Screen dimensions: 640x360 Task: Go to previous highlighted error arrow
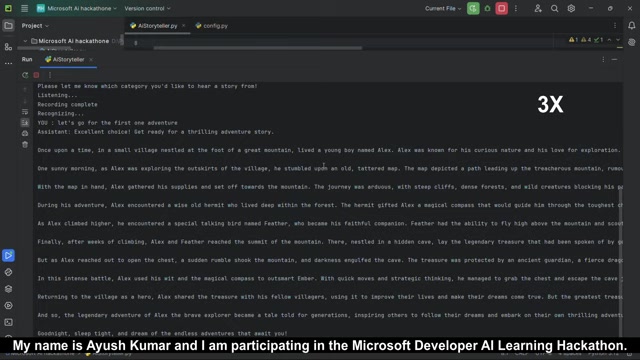[x=609, y=40]
